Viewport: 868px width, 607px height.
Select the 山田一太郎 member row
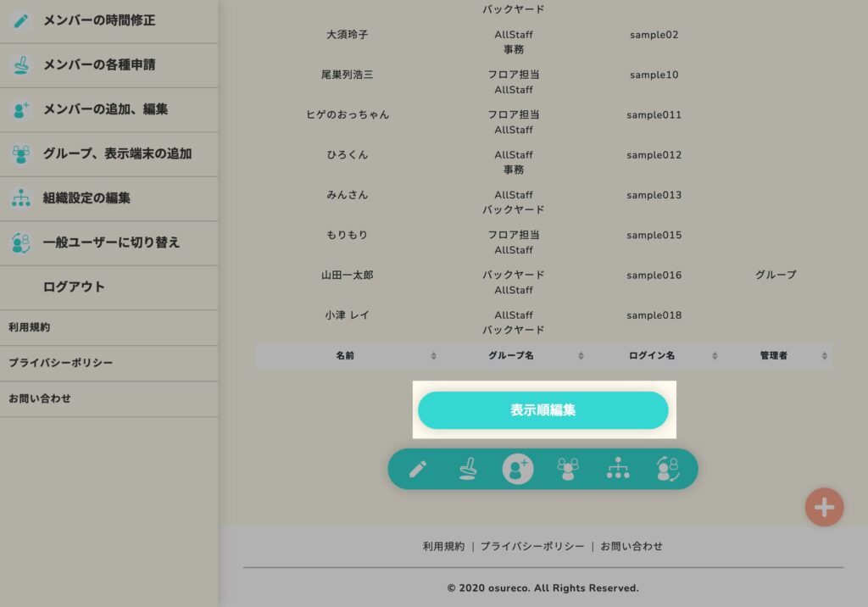(348, 276)
